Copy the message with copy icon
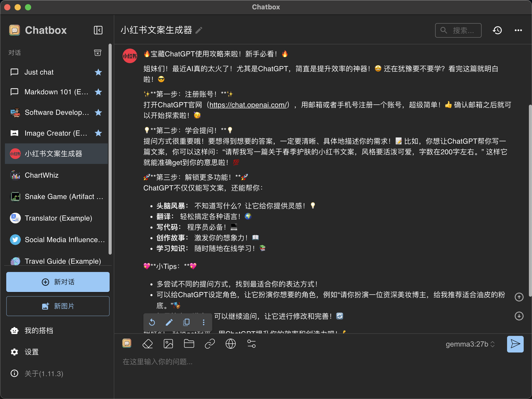The height and width of the screenshot is (399, 532). pyautogui.click(x=186, y=323)
